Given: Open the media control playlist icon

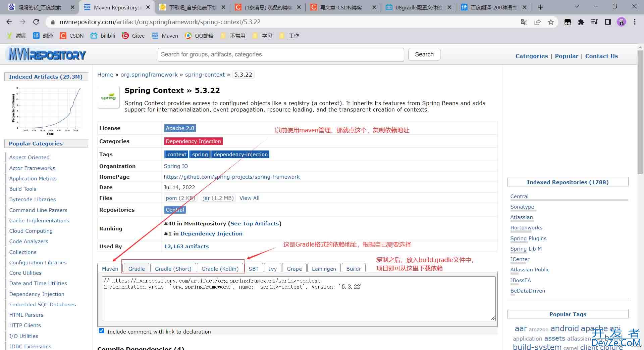Looking at the screenshot, I should coord(594,22).
